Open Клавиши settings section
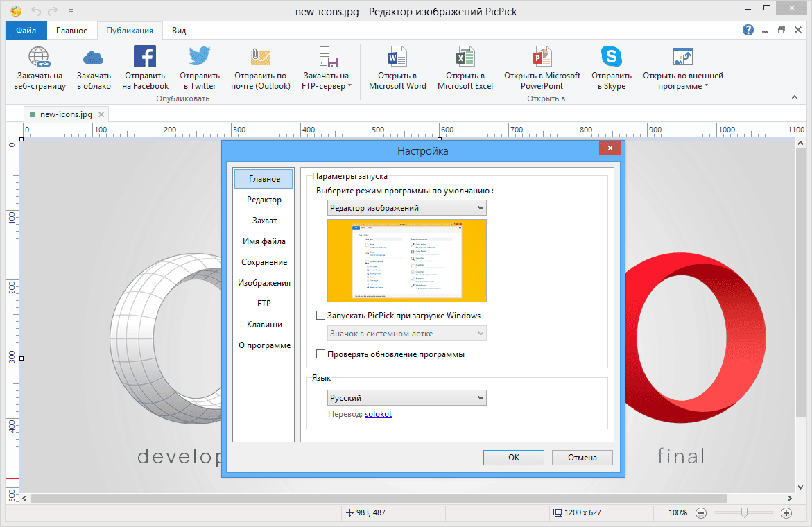812x527 pixels. [x=264, y=325]
